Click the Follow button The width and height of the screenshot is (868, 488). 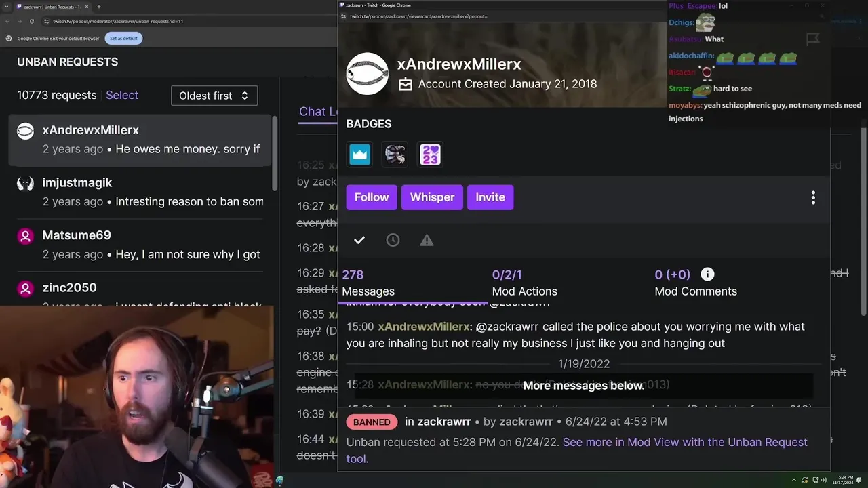tap(372, 197)
